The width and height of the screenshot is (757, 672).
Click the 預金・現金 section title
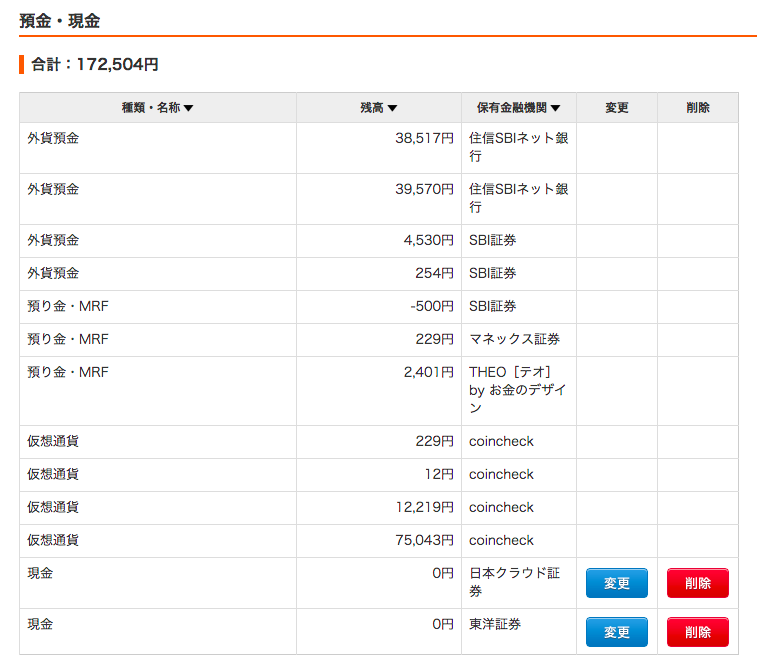pos(59,21)
